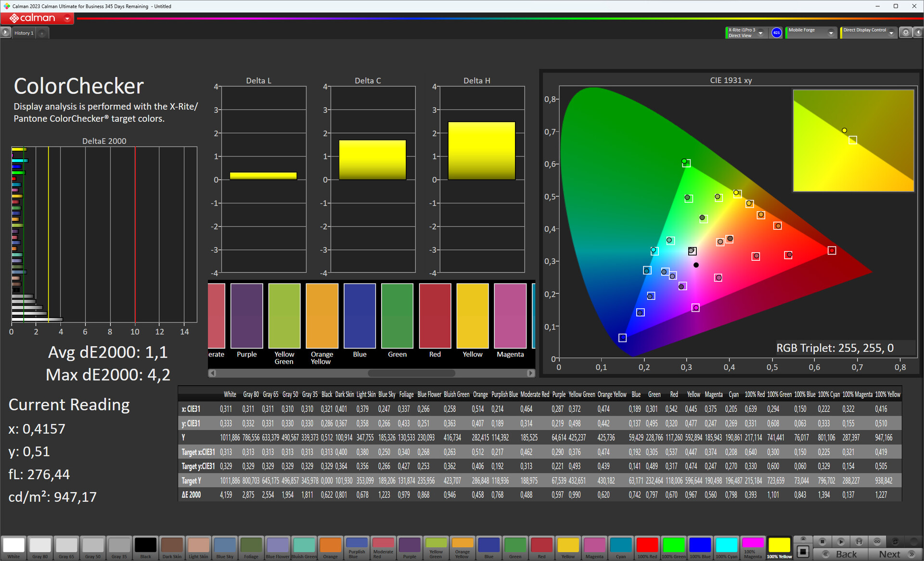Select the History 1 tab
This screenshot has width=924, height=561.
click(x=24, y=33)
